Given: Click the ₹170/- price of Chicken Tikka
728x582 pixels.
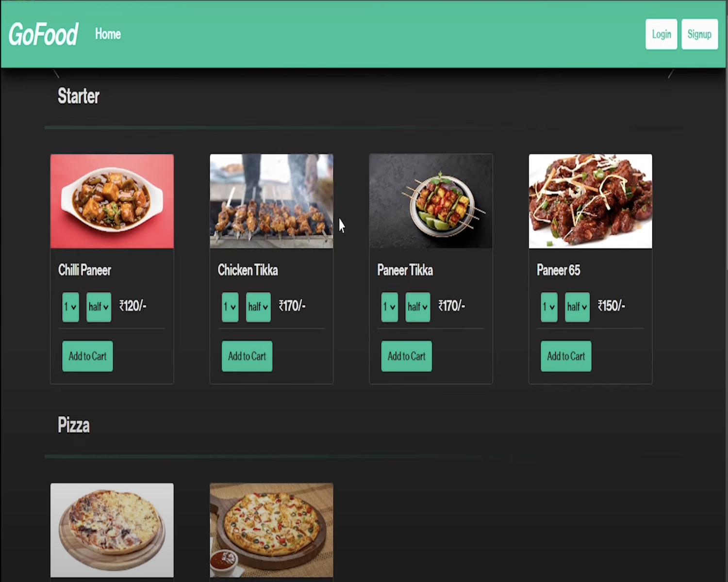Looking at the screenshot, I should [x=292, y=306].
